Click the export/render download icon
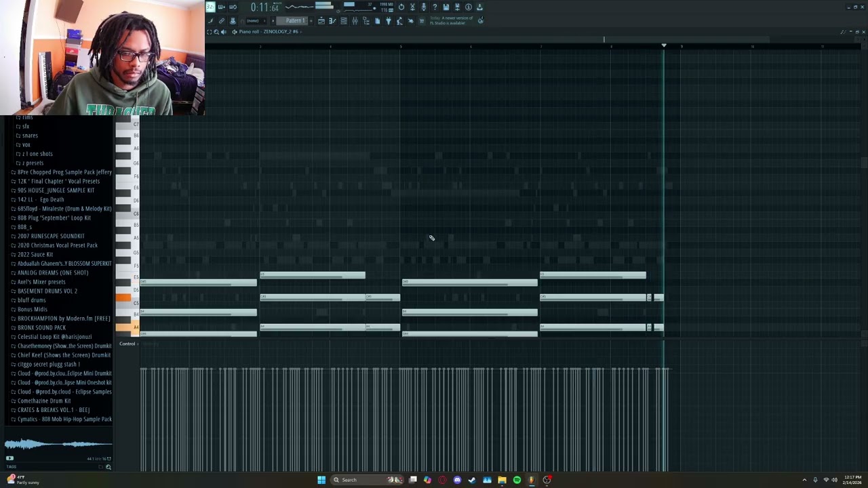 (x=479, y=7)
